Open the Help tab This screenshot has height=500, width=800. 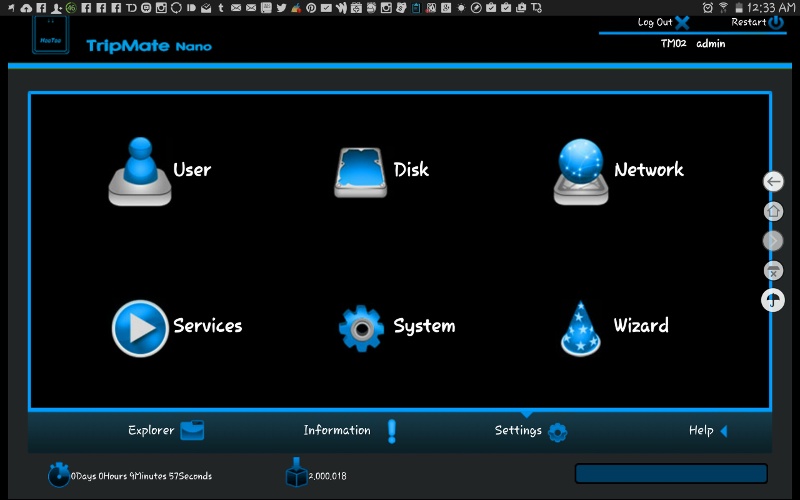click(x=708, y=431)
